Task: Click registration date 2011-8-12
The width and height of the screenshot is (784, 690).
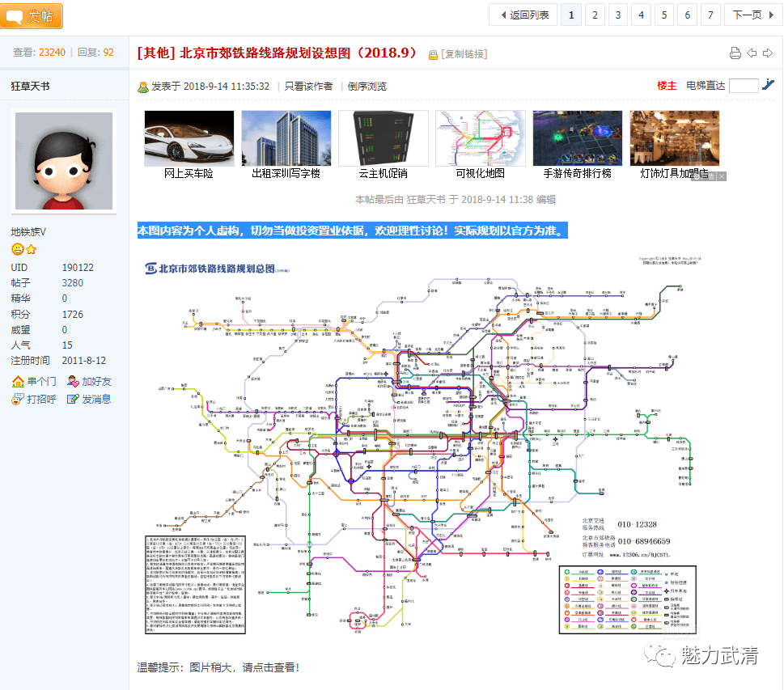Action: click(x=84, y=361)
